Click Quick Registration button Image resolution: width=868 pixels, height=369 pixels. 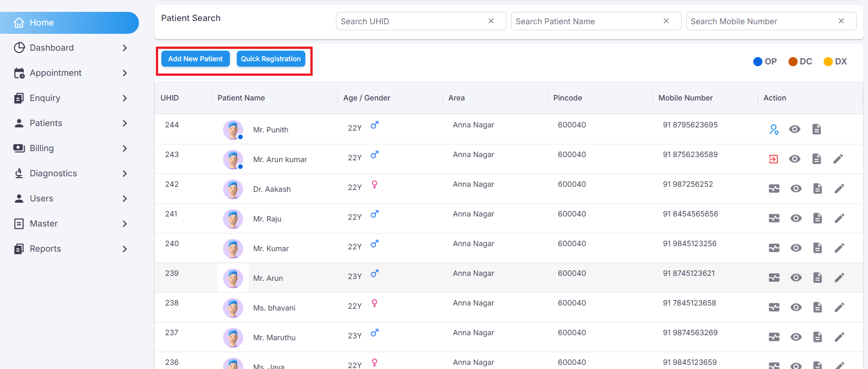(271, 59)
